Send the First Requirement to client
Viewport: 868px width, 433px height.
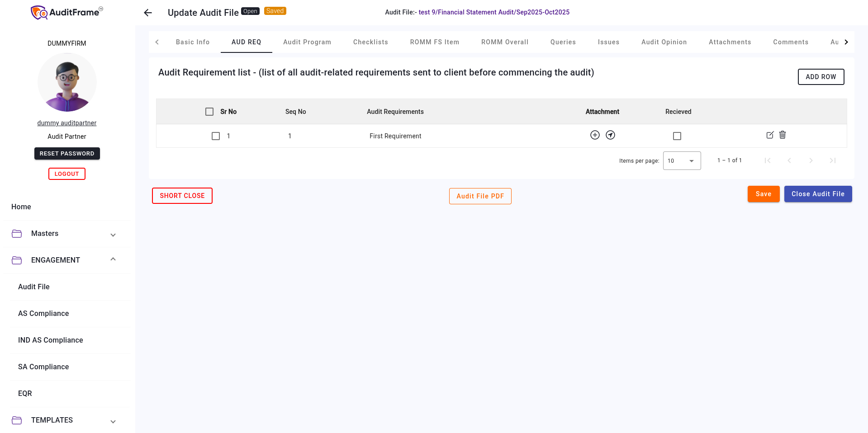click(610, 135)
